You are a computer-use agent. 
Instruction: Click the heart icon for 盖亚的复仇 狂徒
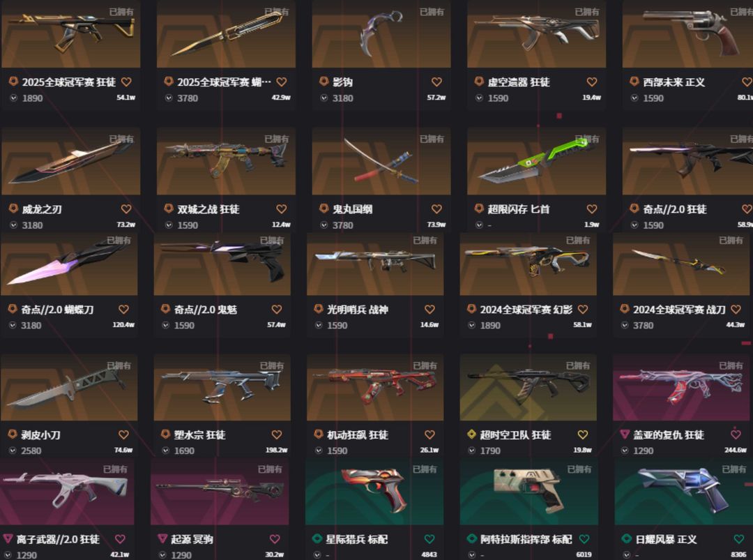(x=736, y=434)
